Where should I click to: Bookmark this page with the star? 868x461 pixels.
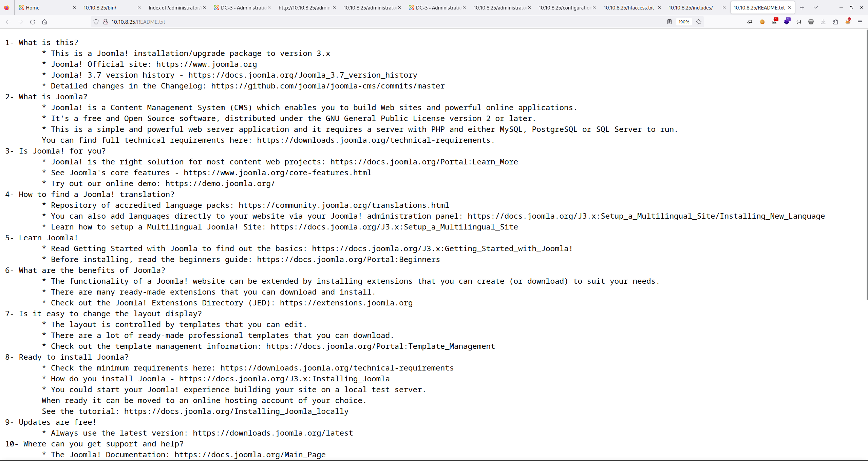click(x=699, y=22)
